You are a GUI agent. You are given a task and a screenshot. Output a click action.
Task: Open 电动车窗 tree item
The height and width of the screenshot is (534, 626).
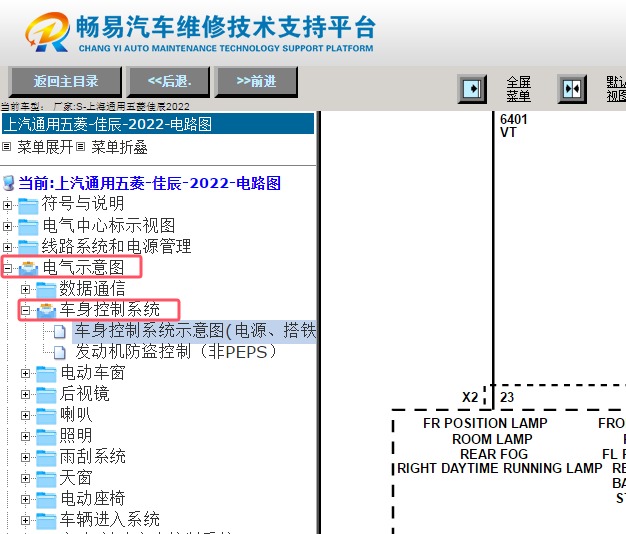93,373
